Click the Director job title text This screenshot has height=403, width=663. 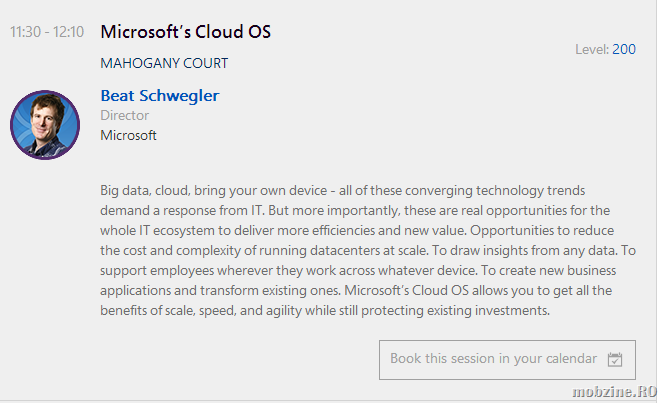(125, 116)
